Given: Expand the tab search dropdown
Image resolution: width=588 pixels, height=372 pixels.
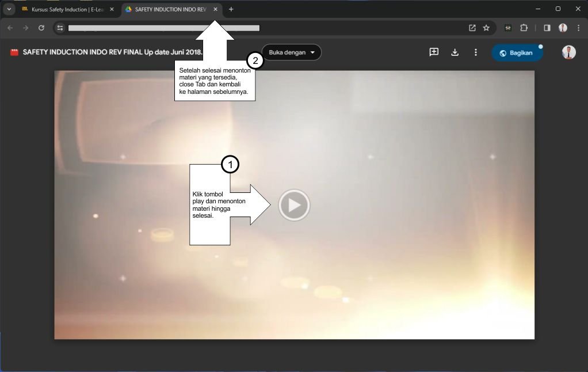Looking at the screenshot, I should click(9, 9).
